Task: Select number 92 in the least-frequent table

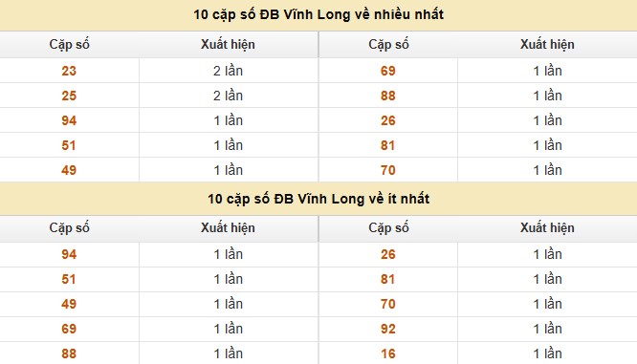Action: [388, 329]
